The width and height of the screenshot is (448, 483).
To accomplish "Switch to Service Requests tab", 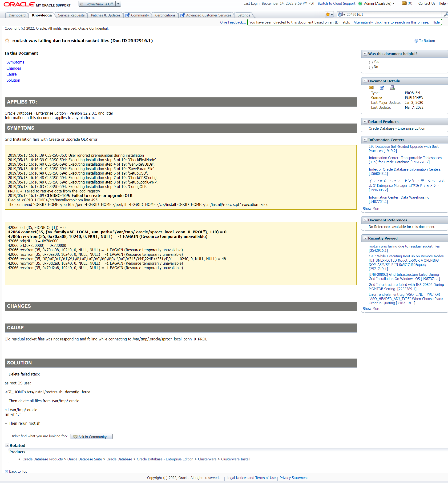I will (71, 15).
